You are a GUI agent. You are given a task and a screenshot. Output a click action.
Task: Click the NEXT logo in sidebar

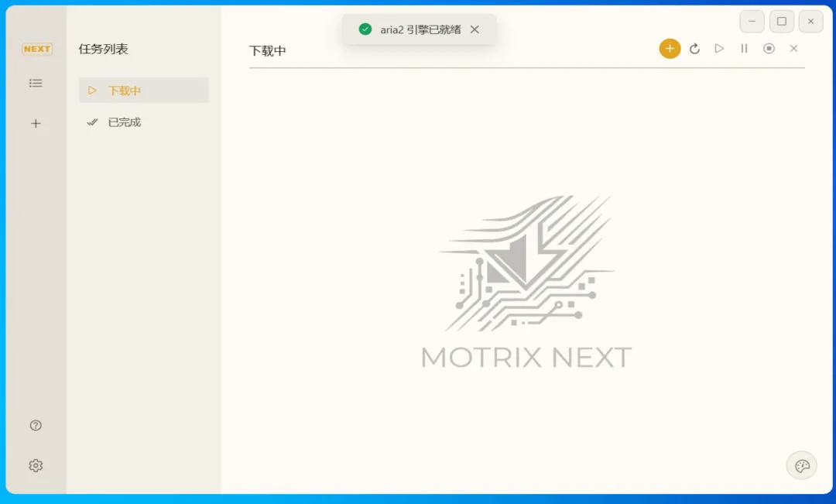(37, 49)
